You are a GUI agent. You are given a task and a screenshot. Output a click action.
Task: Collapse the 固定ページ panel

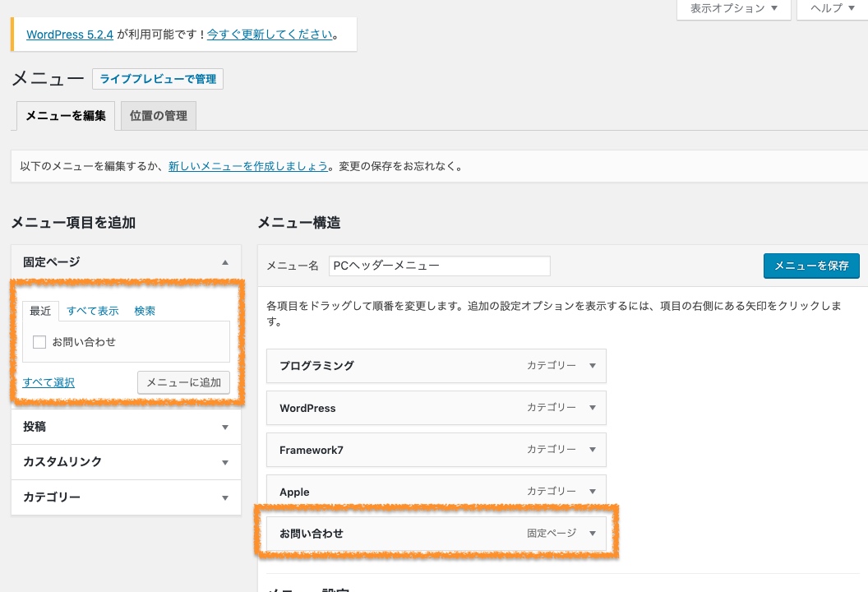pos(224,262)
